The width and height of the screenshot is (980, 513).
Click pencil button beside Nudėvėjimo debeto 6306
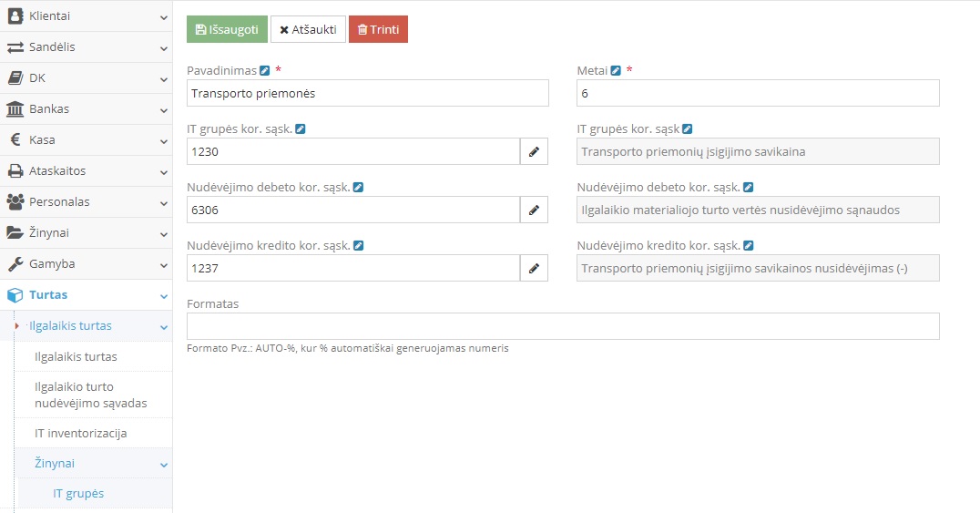[535, 210]
